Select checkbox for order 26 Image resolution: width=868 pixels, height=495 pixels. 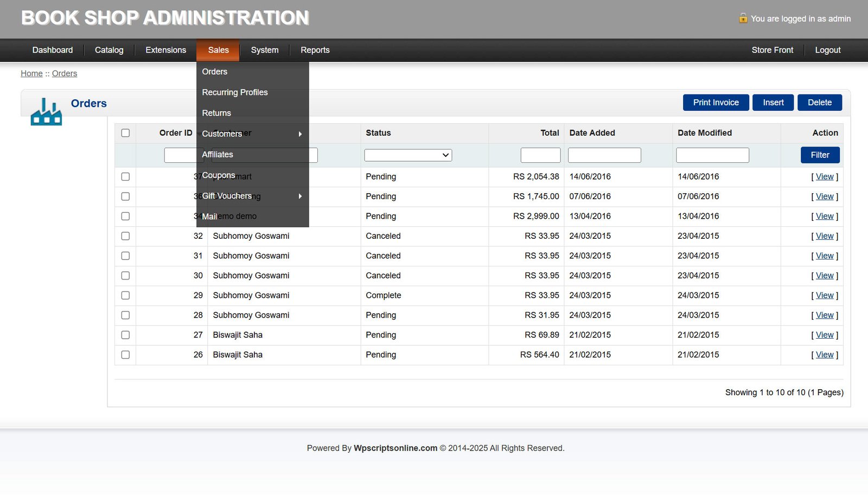point(125,355)
